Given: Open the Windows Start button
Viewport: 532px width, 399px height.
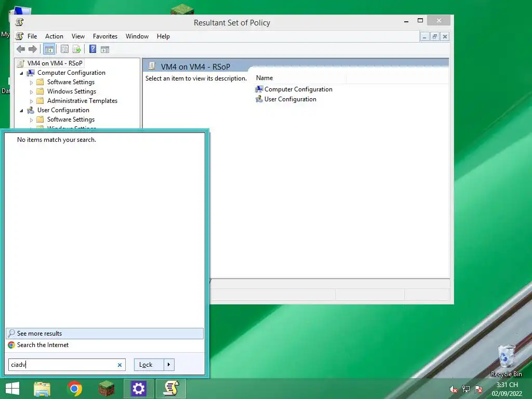Looking at the screenshot, I should (x=12, y=389).
